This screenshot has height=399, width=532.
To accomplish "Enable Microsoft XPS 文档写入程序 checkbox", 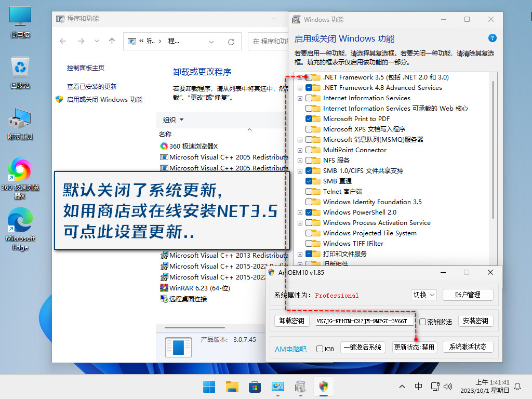I will point(309,129).
